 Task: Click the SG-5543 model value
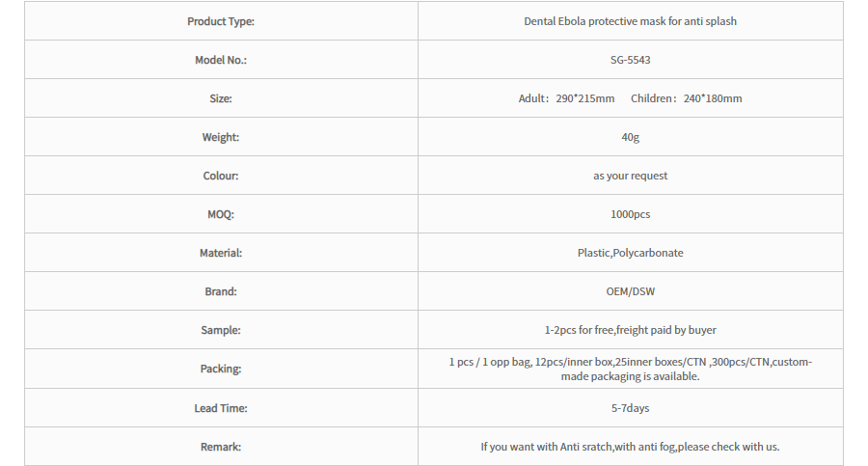coord(630,60)
